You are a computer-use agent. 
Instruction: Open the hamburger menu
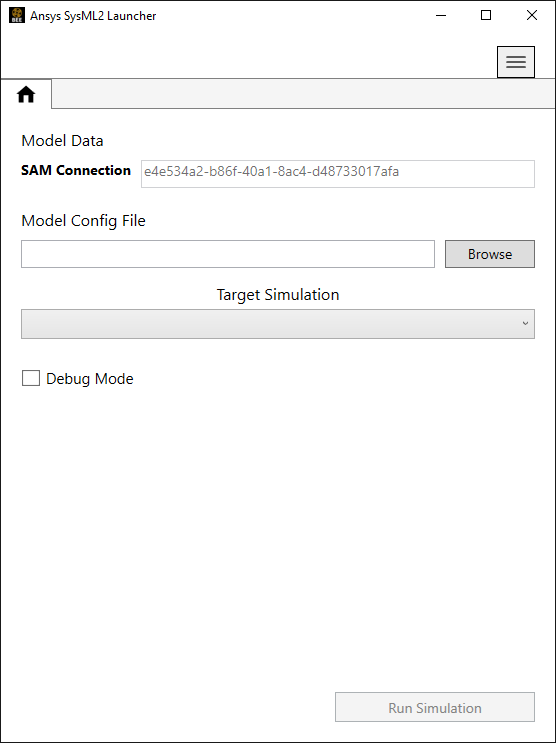(x=516, y=62)
